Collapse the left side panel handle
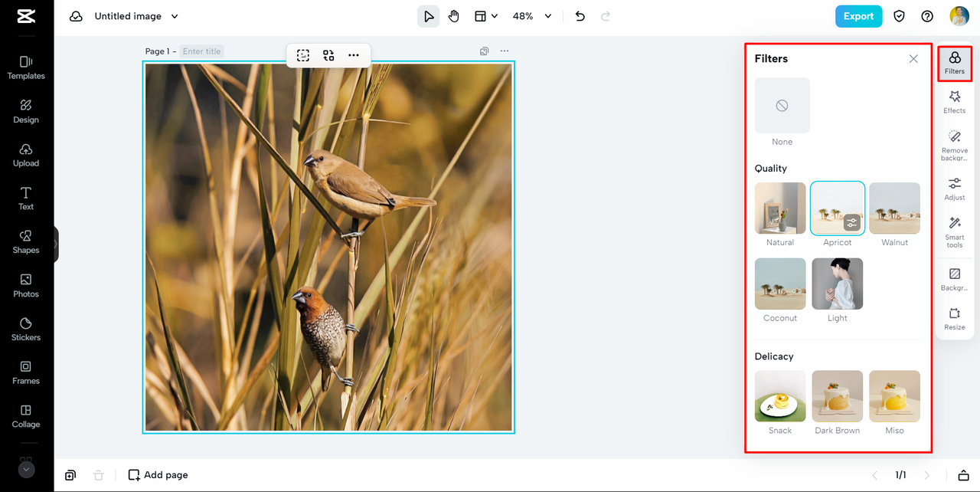This screenshot has height=492, width=980. point(56,244)
